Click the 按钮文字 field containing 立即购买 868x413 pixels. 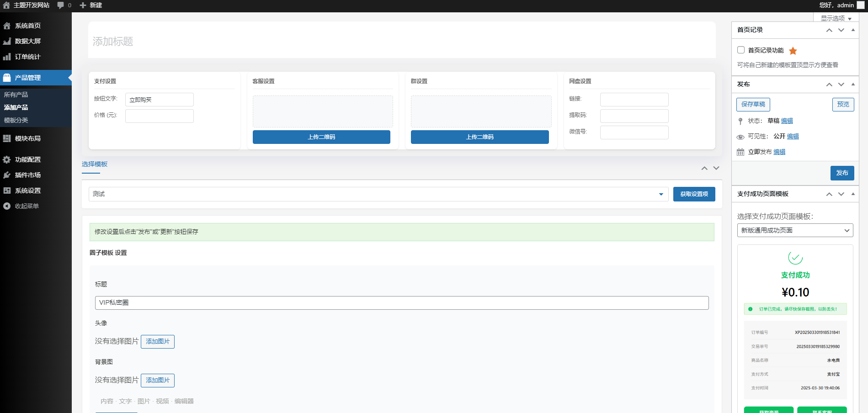160,100
